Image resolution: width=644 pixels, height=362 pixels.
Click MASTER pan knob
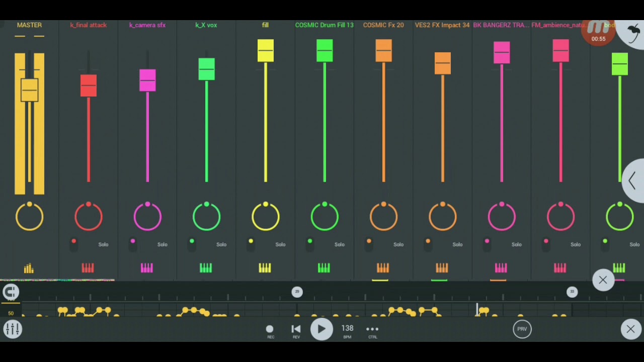(29, 217)
